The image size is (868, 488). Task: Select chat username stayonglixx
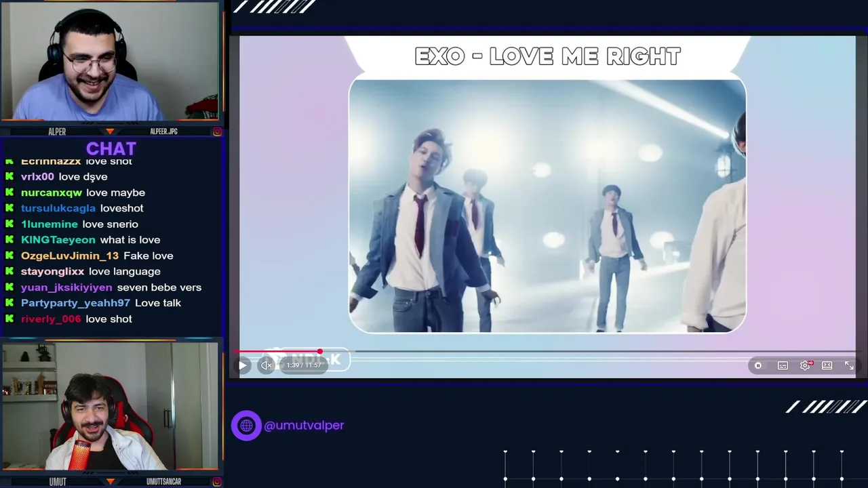coord(52,271)
